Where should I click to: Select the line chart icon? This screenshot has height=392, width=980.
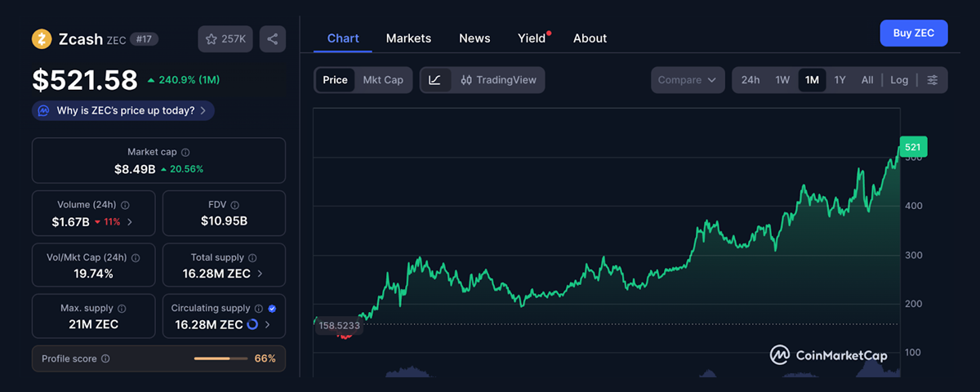coord(434,80)
